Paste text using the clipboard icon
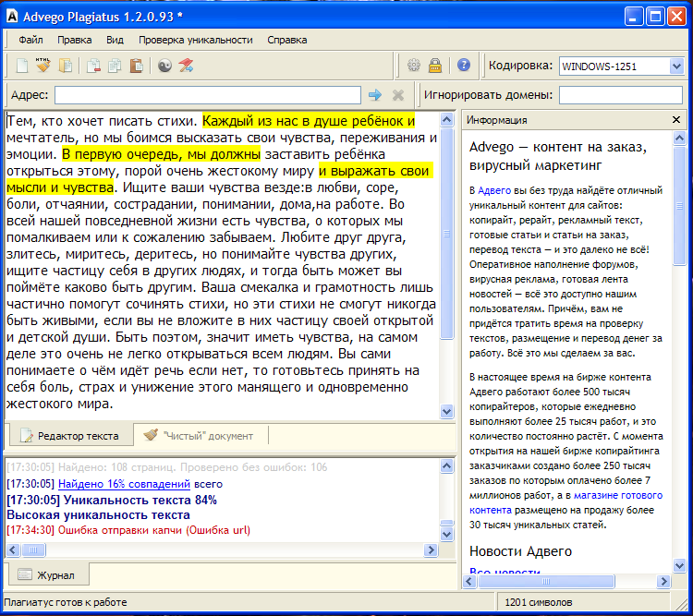The width and height of the screenshot is (693, 616). point(137,66)
